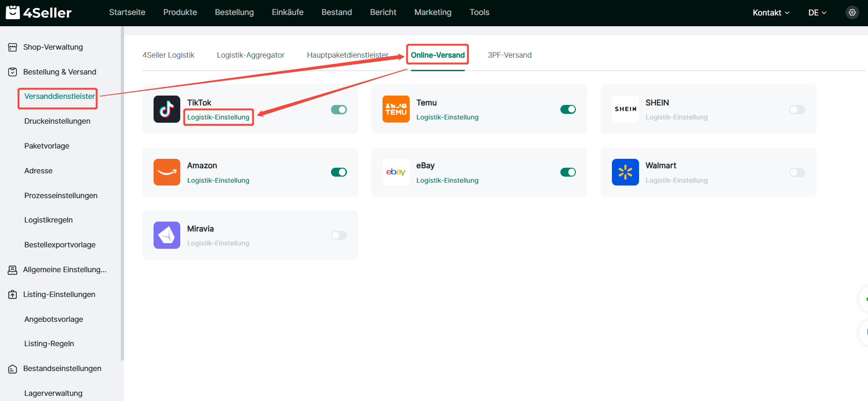This screenshot has width=868, height=401.
Task: Enable the Miravia shipping switch
Action: click(339, 235)
